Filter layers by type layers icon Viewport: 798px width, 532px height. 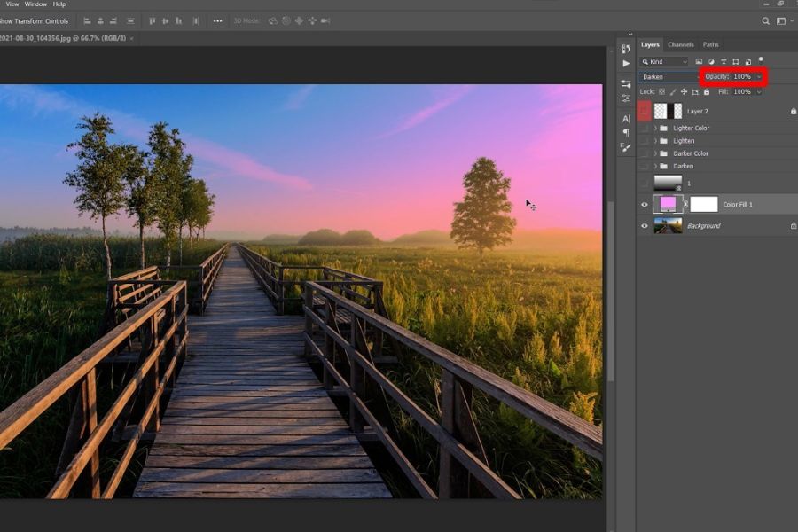724,62
